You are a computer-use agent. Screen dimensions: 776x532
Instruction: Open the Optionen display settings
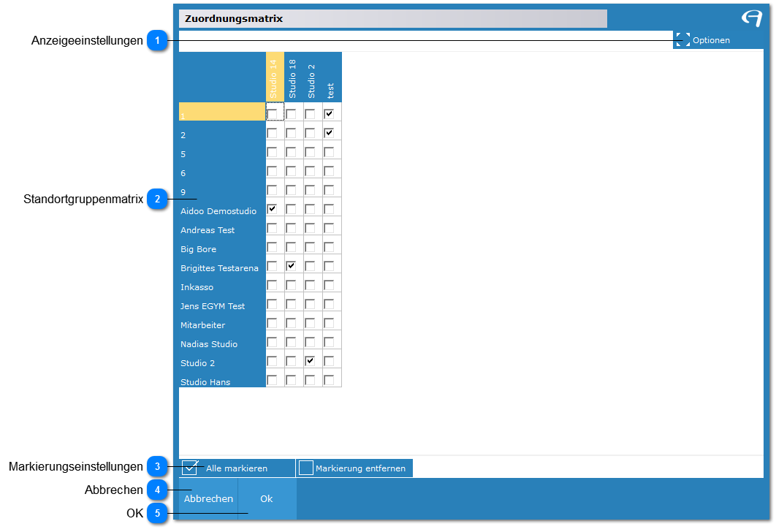pyautogui.click(x=718, y=40)
